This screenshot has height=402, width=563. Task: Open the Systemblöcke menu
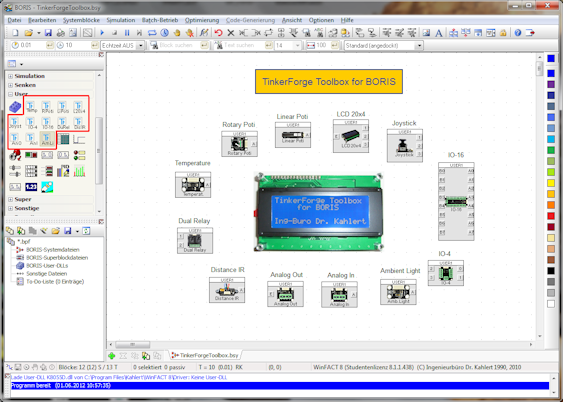coord(81,20)
